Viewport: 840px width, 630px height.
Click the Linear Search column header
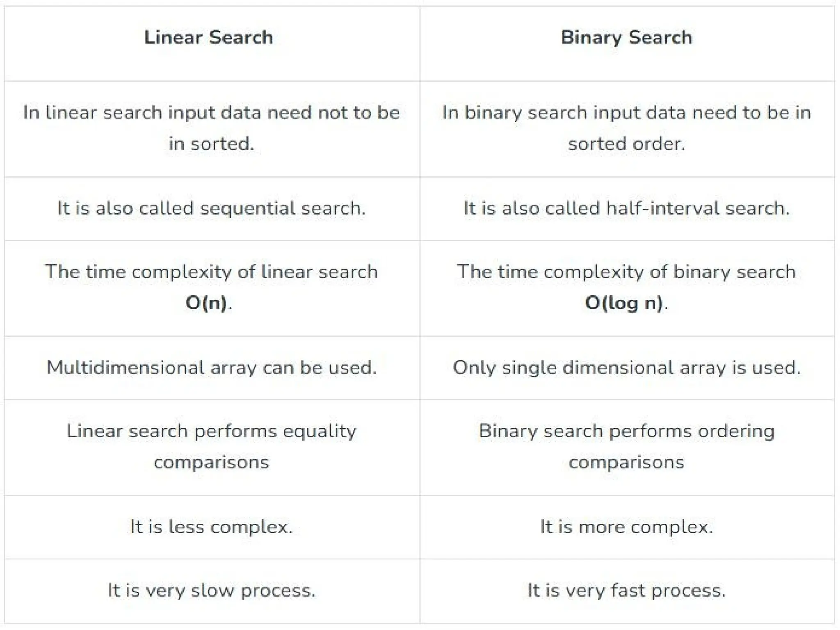click(x=208, y=37)
